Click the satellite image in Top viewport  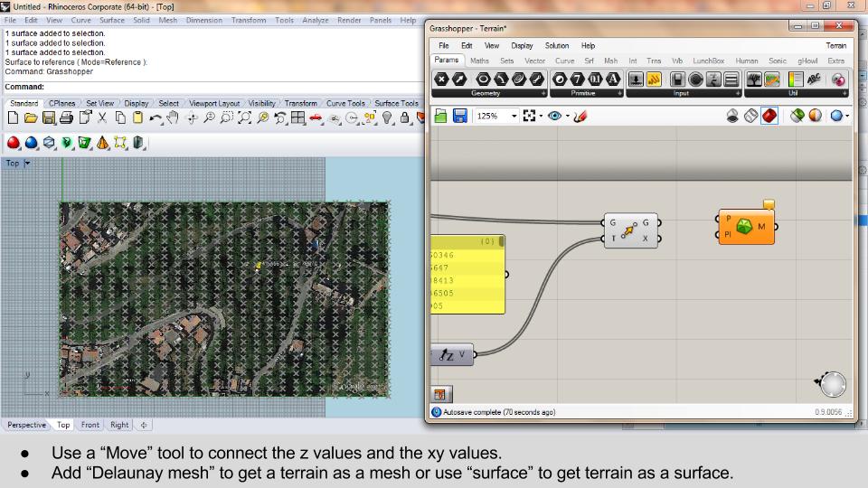pos(224,299)
